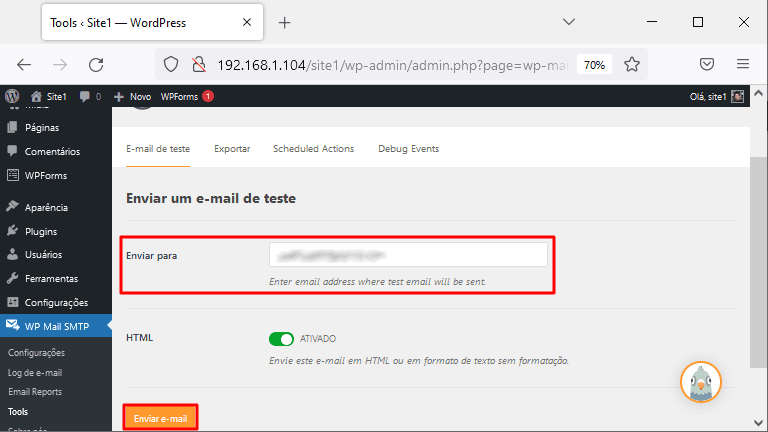Screen dimensions: 768x432
Task: Switch to Exportar tab
Action: (232, 149)
